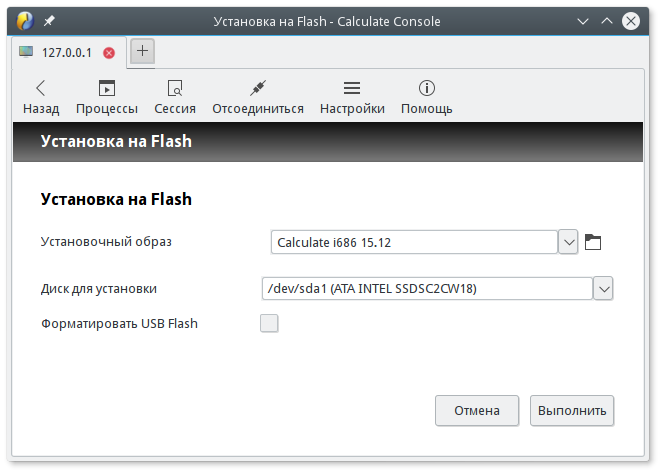Screen dimensions: 662x474
Task: Click the Calculate app logo icon
Action: [x=25, y=21]
